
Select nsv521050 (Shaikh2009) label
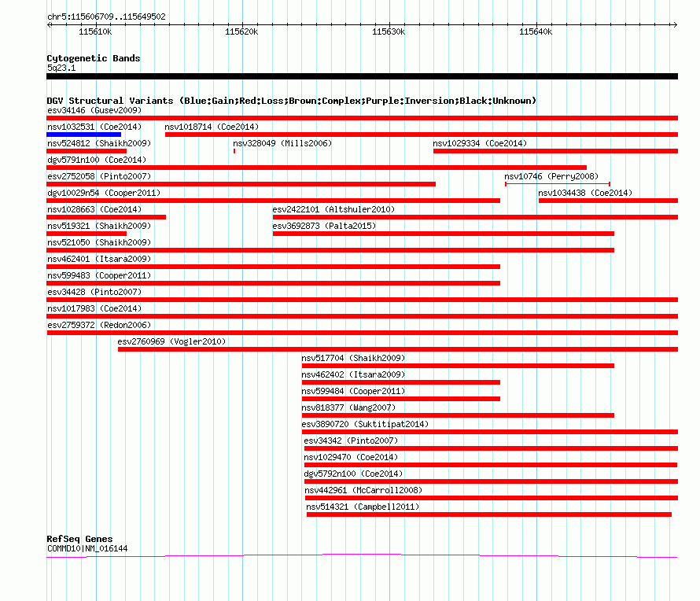pyautogui.click(x=99, y=242)
